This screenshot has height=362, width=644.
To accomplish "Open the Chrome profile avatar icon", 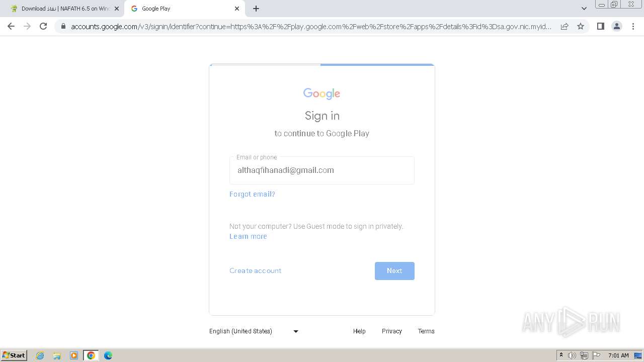I will 617,26.
